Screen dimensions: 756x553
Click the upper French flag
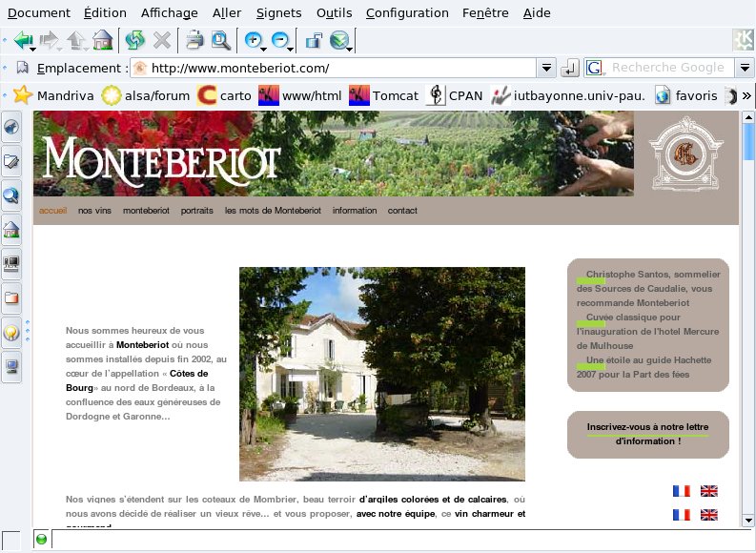(682, 491)
